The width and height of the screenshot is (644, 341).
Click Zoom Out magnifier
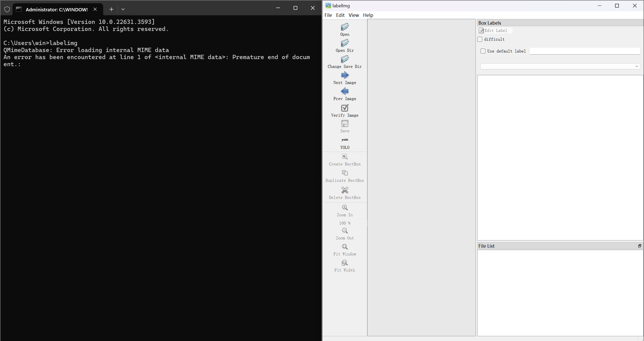345,231
